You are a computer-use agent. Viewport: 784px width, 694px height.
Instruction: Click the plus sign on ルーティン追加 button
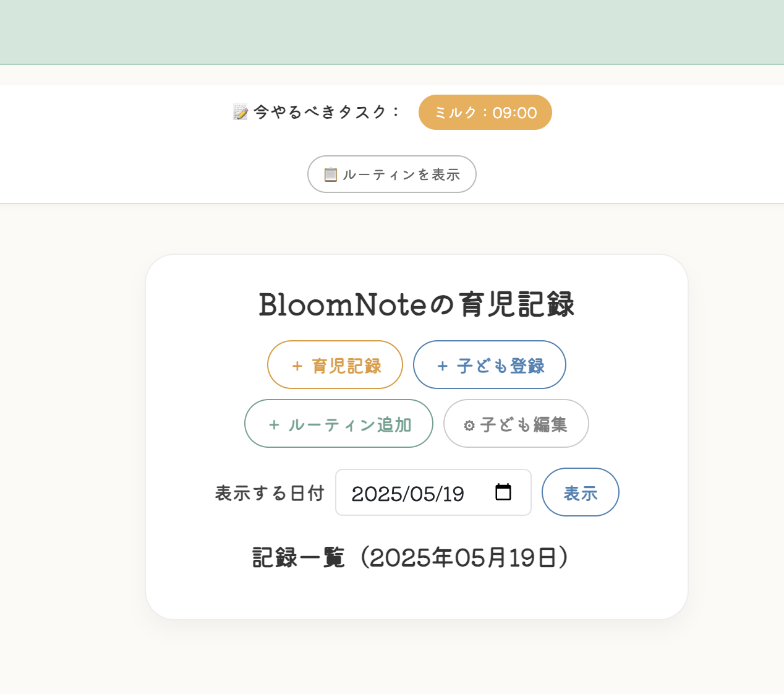274,425
